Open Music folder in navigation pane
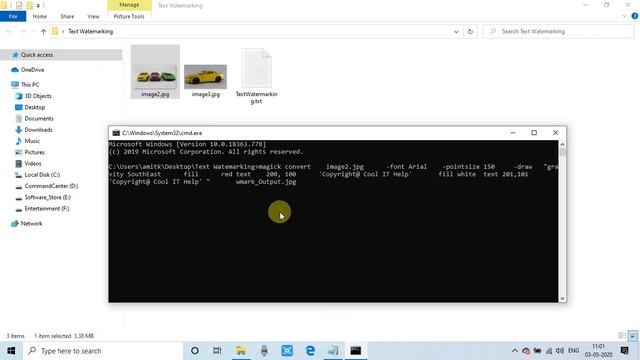 32,141
